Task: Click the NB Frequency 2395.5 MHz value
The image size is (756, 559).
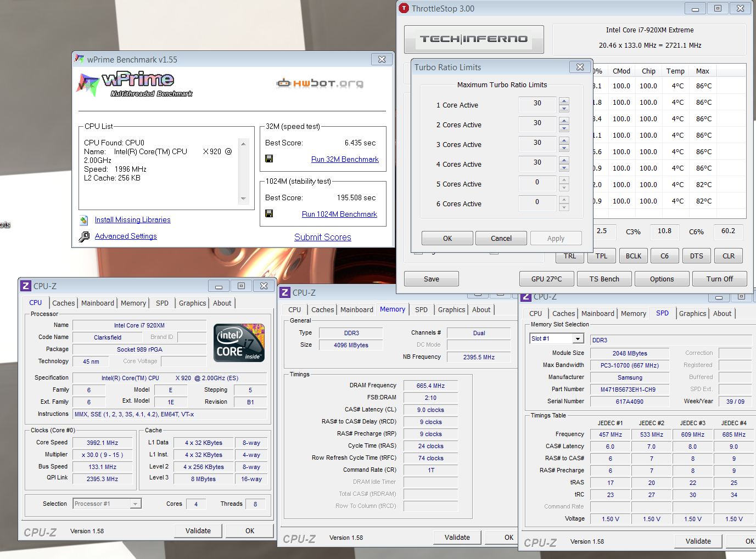Action: pos(479,357)
